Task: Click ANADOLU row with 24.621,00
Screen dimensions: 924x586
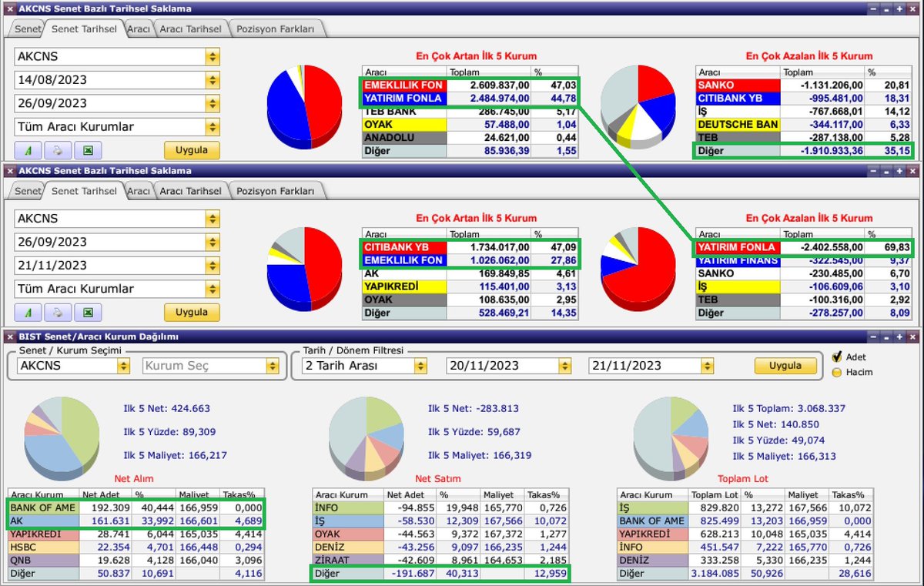Action: pos(470,137)
